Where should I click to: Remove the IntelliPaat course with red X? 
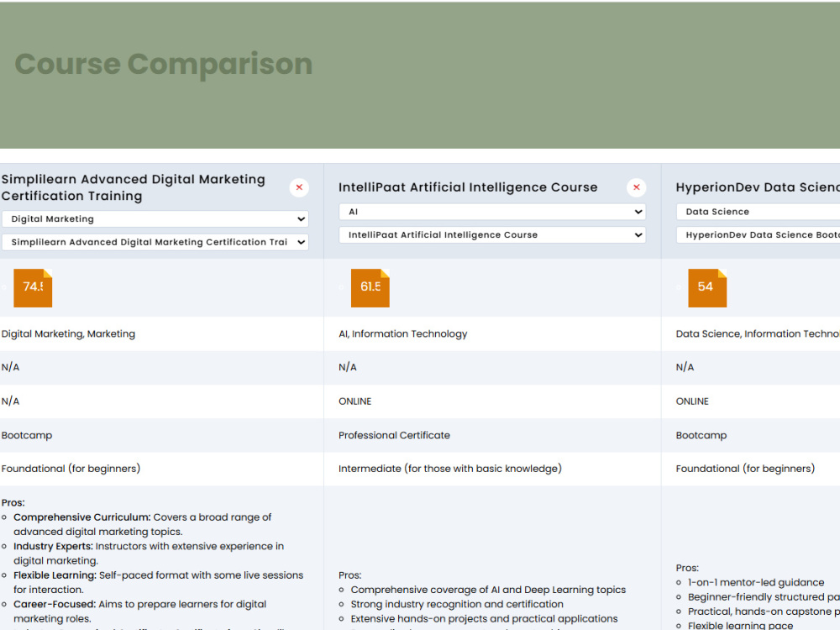(637, 187)
